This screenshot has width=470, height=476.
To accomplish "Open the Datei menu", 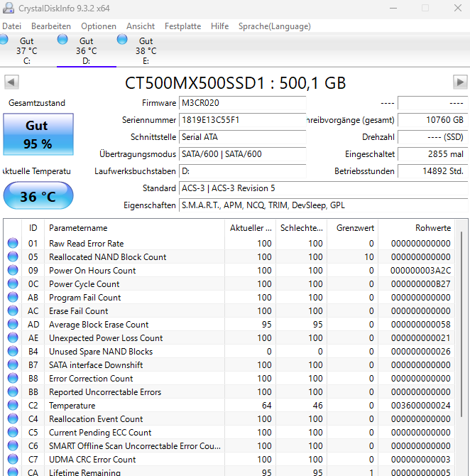I will (x=11, y=26).
